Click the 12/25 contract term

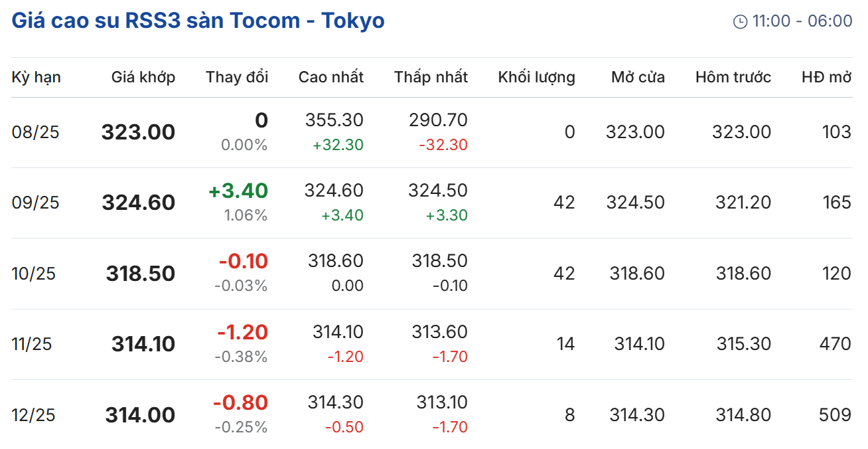pos(34,415)
